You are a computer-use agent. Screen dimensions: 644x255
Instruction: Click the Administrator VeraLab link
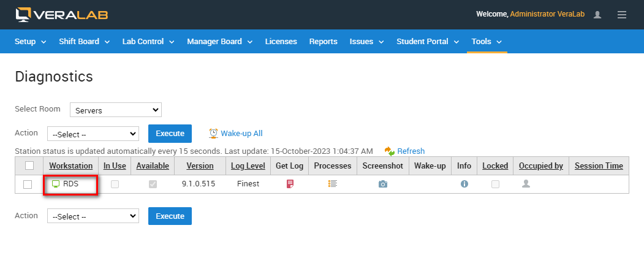(x=547, y=14)
